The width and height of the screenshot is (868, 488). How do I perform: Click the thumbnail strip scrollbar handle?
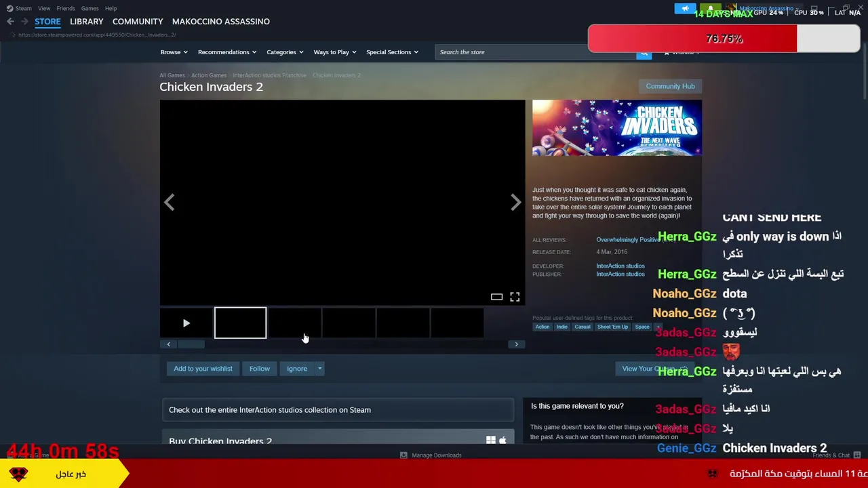coord(191,344)
